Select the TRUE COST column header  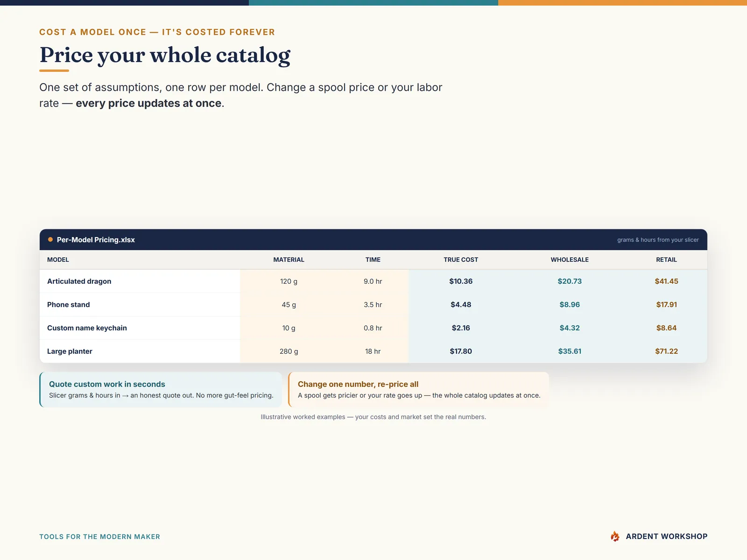(x=461, y=259)
